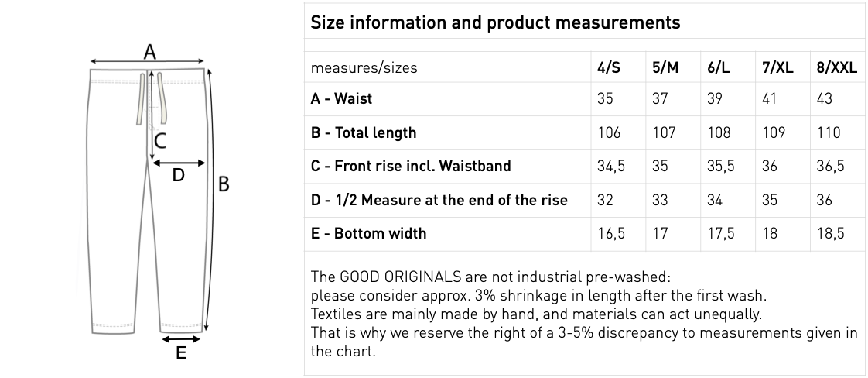Screen dimensions: 868x378
Task: Click the letter E below the leg
Action: [180, 353]
